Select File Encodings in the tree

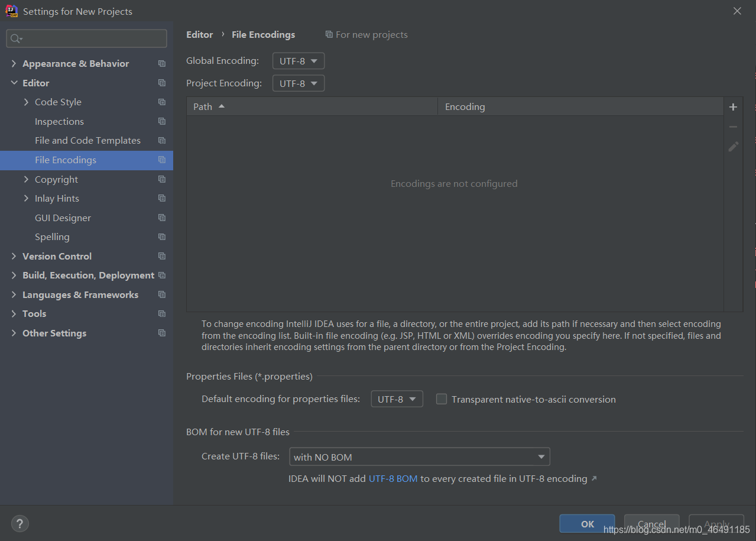pos(86,160)
